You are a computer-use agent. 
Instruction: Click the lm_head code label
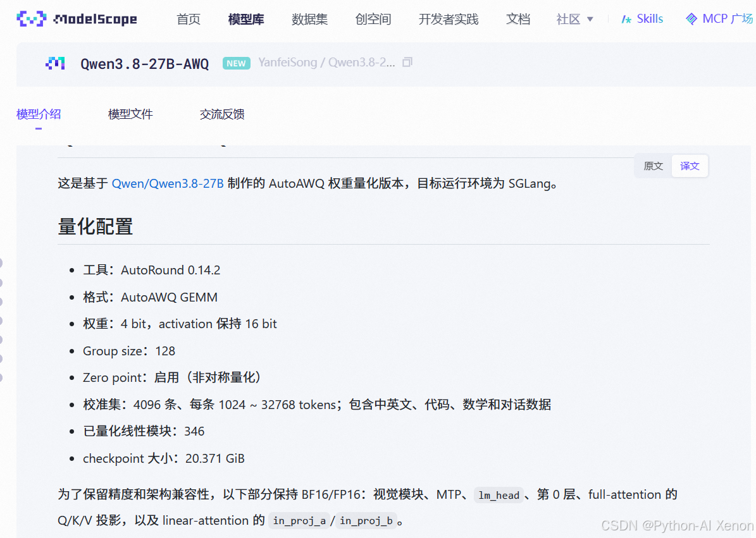click(499, 495)
